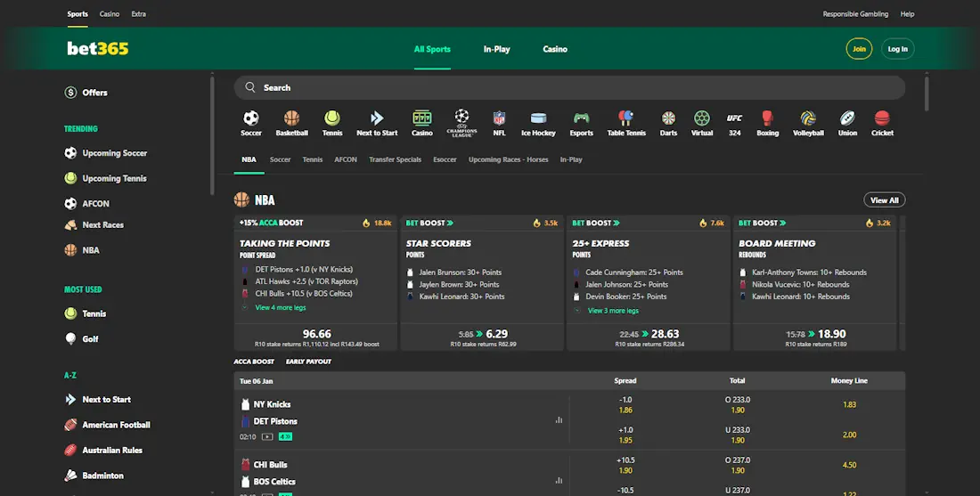Open Offers in the sidebar
Screen dimensions: 980x496
click(x=86, y=93)
